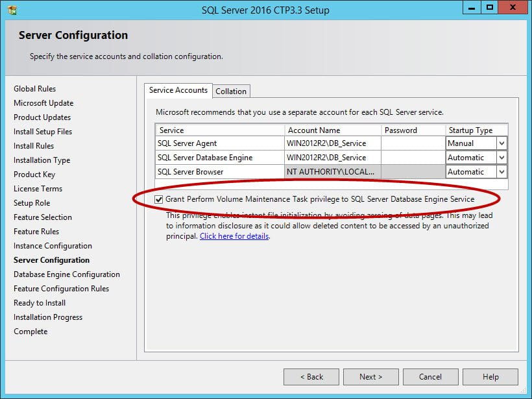
Task: Click the 'Service' column header
Action: (220, 130)
